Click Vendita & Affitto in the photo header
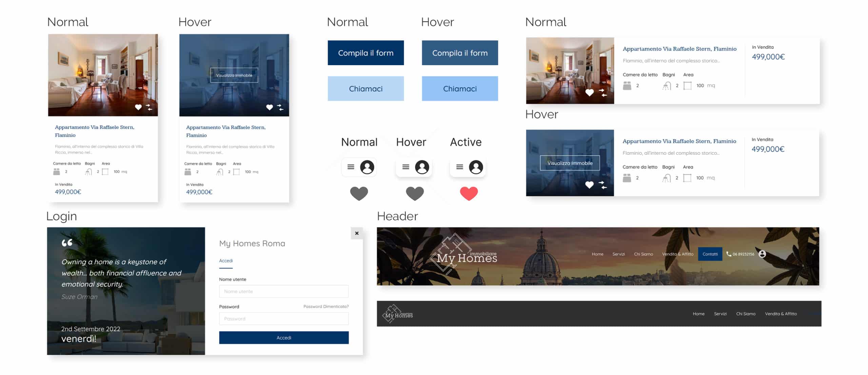The image size is (868, 375). pos(678,254)
